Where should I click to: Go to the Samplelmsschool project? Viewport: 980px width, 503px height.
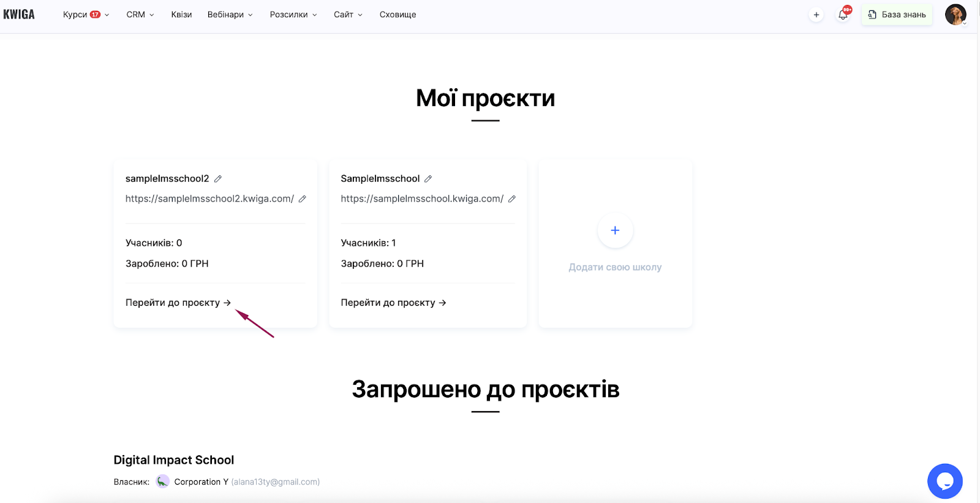393,303
